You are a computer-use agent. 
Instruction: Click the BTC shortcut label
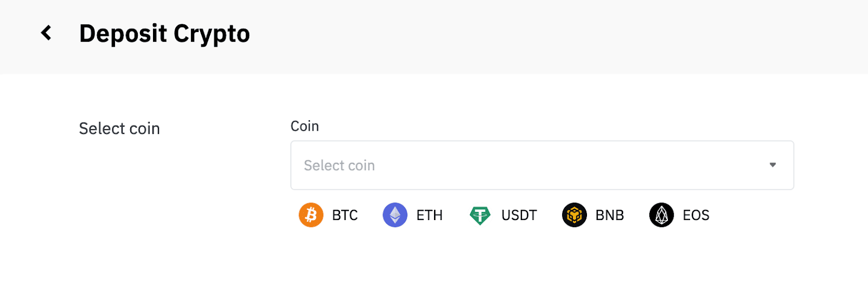click(x=345, y=215)
